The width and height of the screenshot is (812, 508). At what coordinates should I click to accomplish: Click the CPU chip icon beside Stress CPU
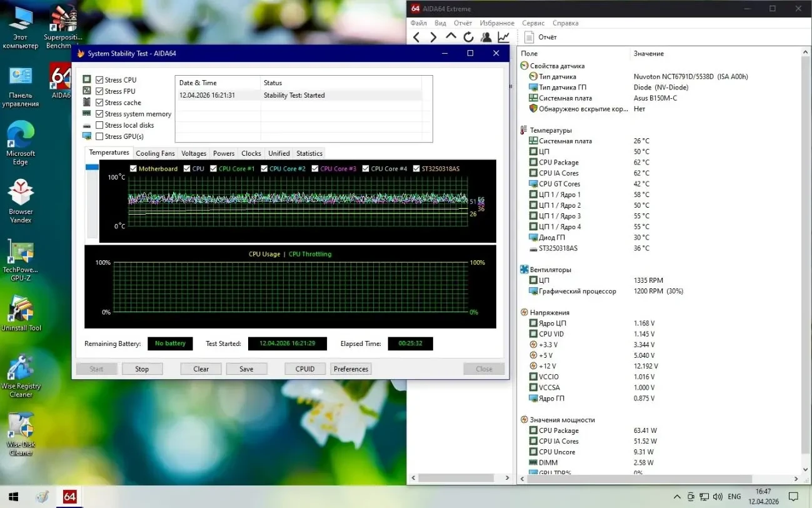coord(88,79)
